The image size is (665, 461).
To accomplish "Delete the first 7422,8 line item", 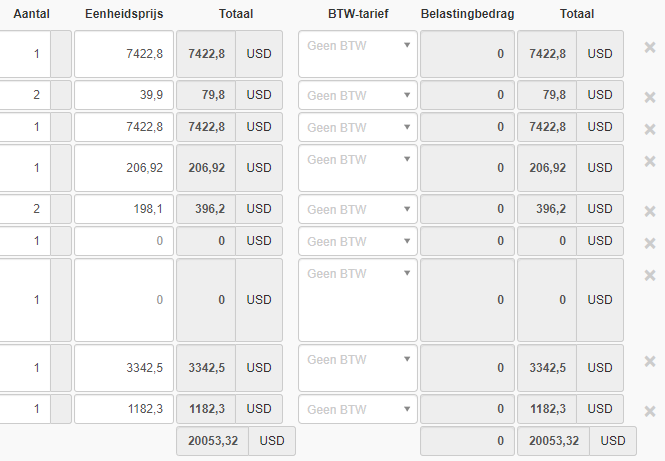I will (649, 47).
